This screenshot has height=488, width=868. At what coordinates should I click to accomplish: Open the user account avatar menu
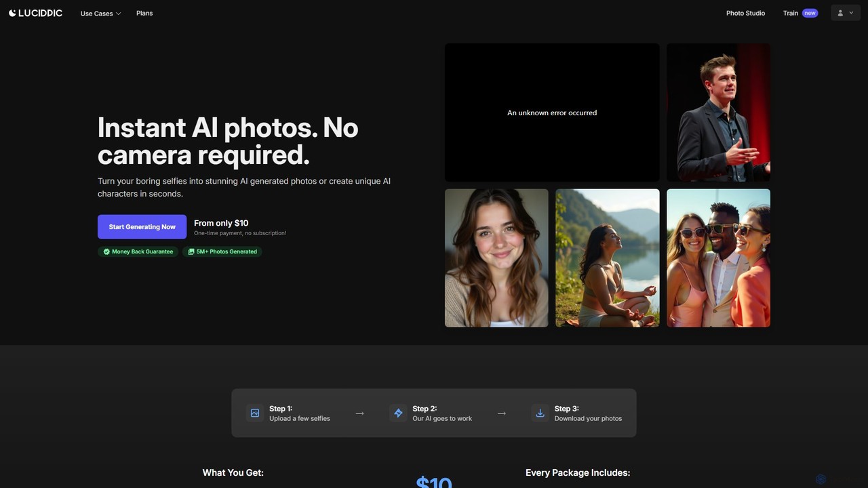pos(840,13)
